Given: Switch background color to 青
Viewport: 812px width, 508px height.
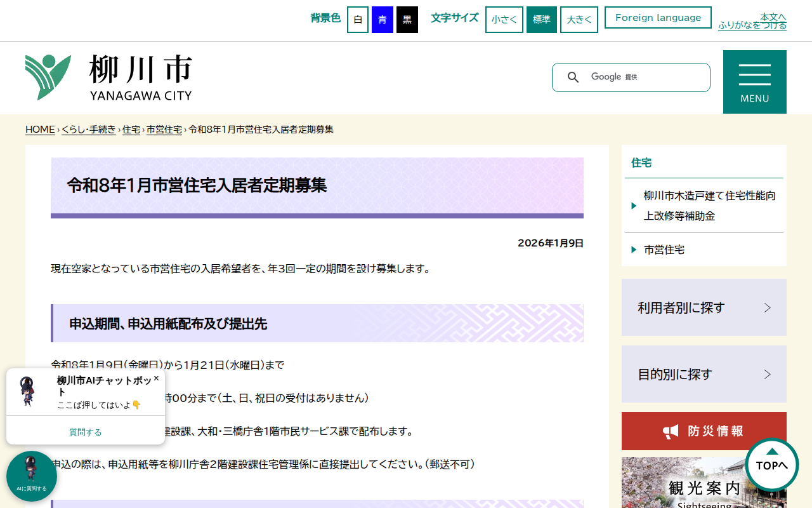Looking at the screenshot, I should (x=381, y=19).
